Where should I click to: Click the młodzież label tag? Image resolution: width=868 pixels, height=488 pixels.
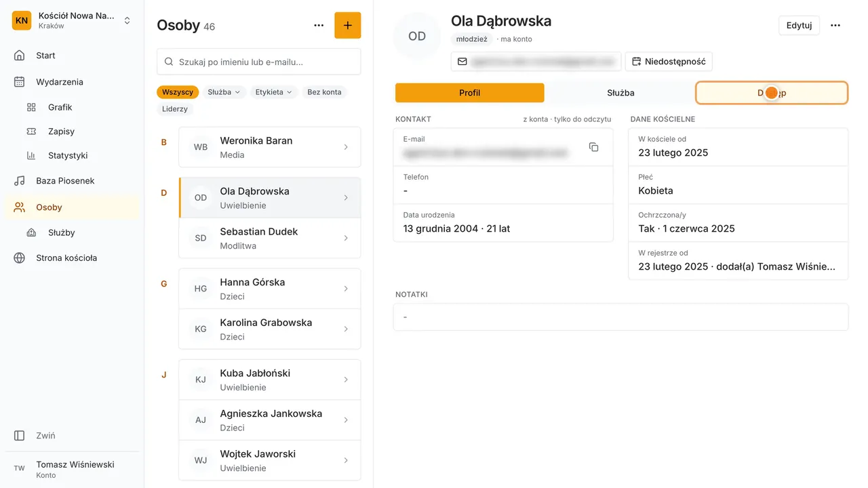point(472,39)
